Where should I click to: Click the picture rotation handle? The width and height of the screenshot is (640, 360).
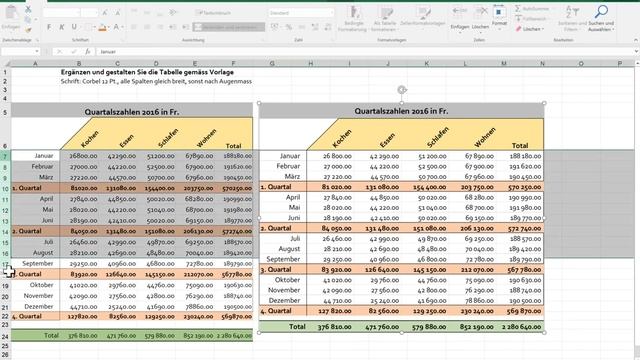pos(402,89)
